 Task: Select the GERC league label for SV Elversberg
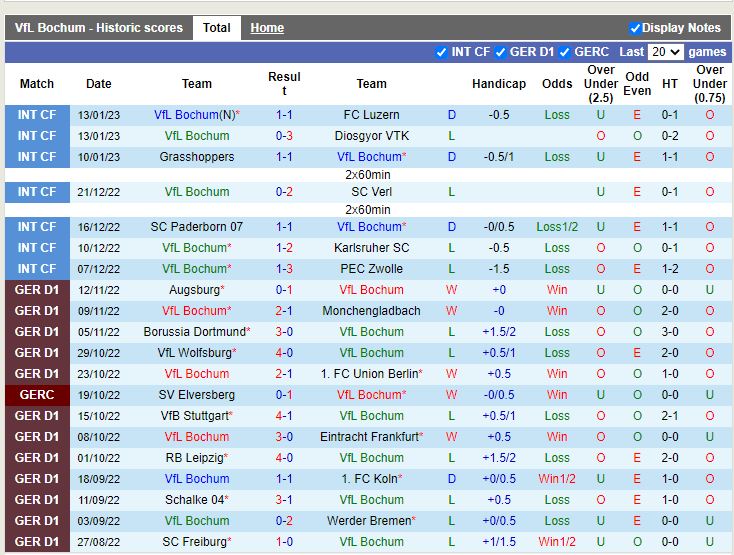37,395
